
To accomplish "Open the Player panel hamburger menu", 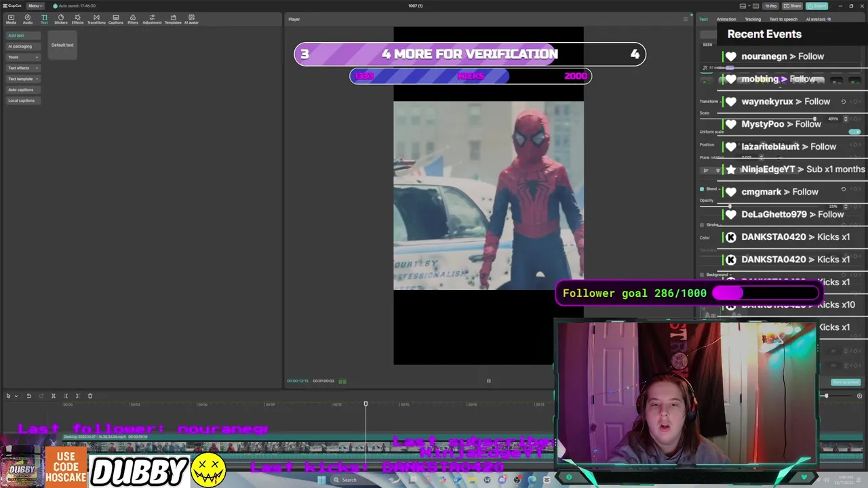I will point(685,19).
